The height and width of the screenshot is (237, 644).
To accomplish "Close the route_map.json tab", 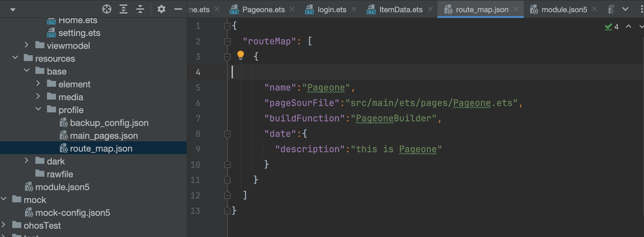I will coord(516,9).
